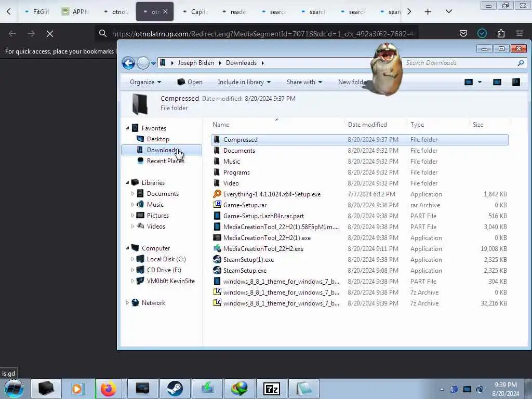Open the Share with menu
Screen dimensions: 532x399
point(304,82)
